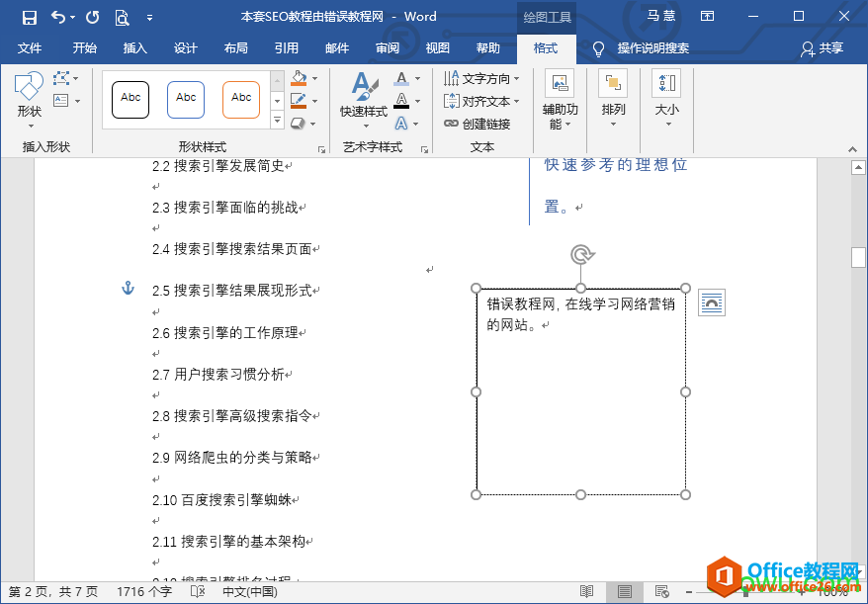
Task: Apply the orange outline Abc shape style
Action: click(x=241, y=100)
